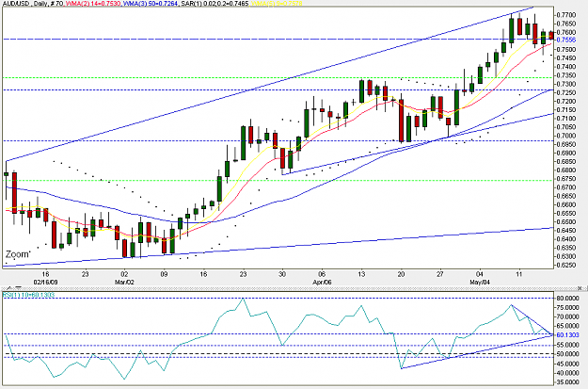
Task: Close the RSI indicator panel with X
Action: coord(580,288)
